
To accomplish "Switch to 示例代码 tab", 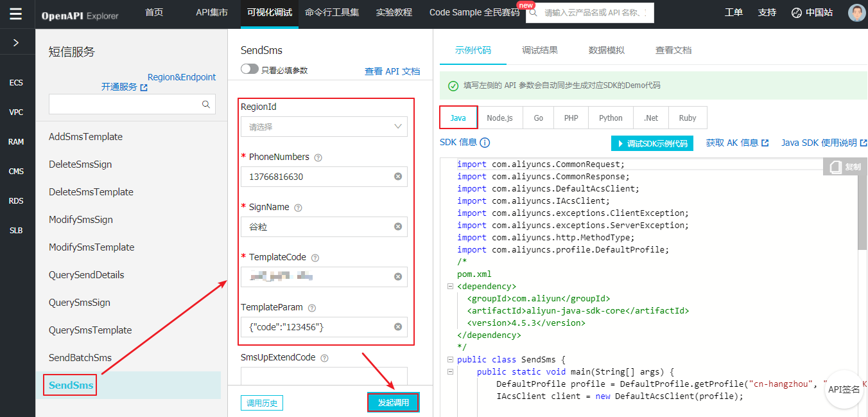I will (x=473, y=50).
